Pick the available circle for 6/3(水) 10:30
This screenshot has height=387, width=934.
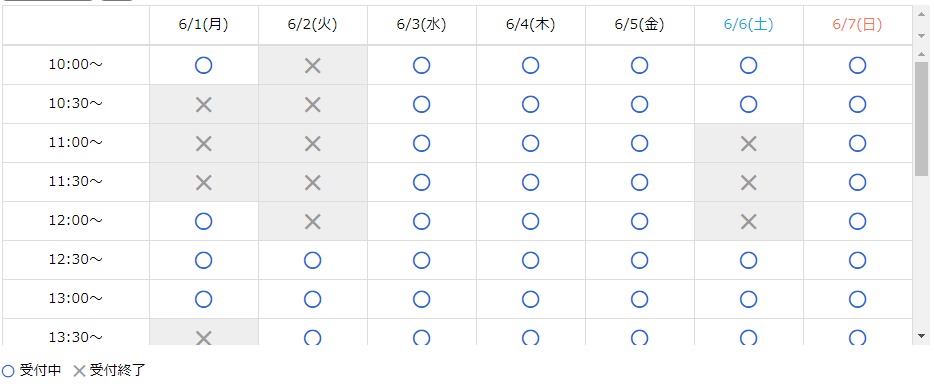[421, 104]
